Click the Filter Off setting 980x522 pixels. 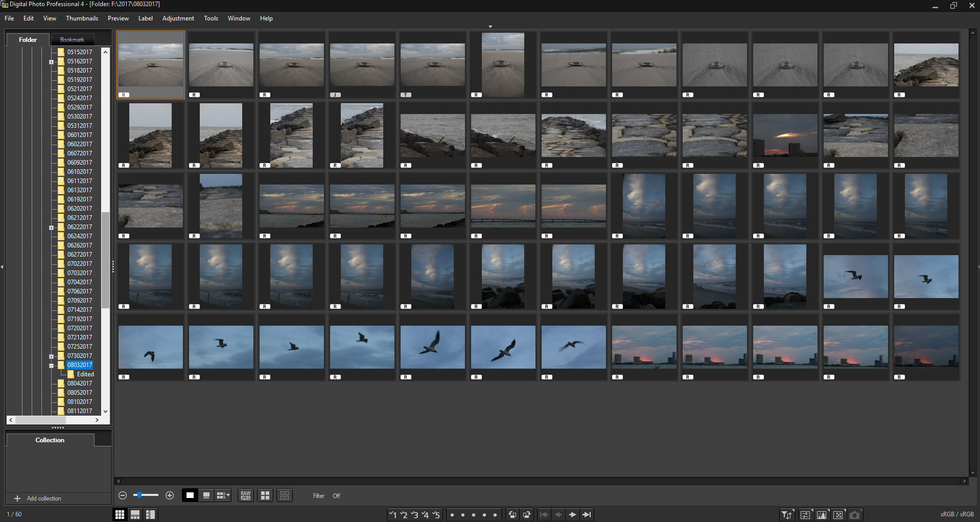pyautogui.click(x=336, y=496)
